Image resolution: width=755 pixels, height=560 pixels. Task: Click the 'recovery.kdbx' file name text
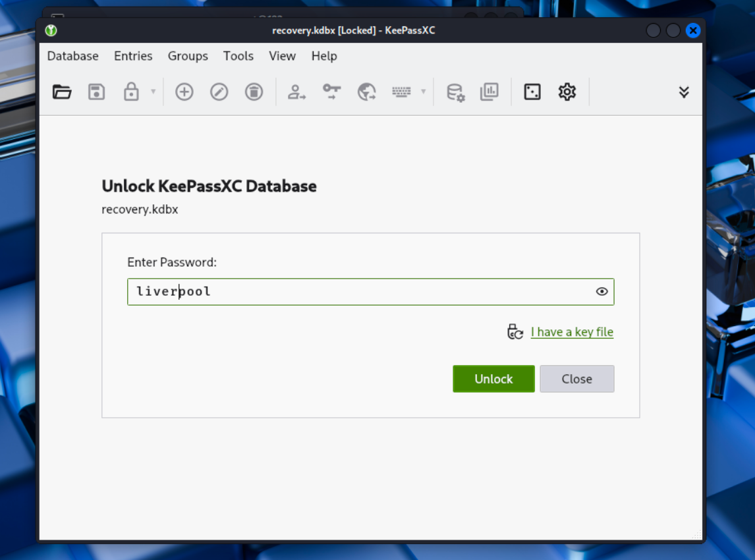point(140,210)
